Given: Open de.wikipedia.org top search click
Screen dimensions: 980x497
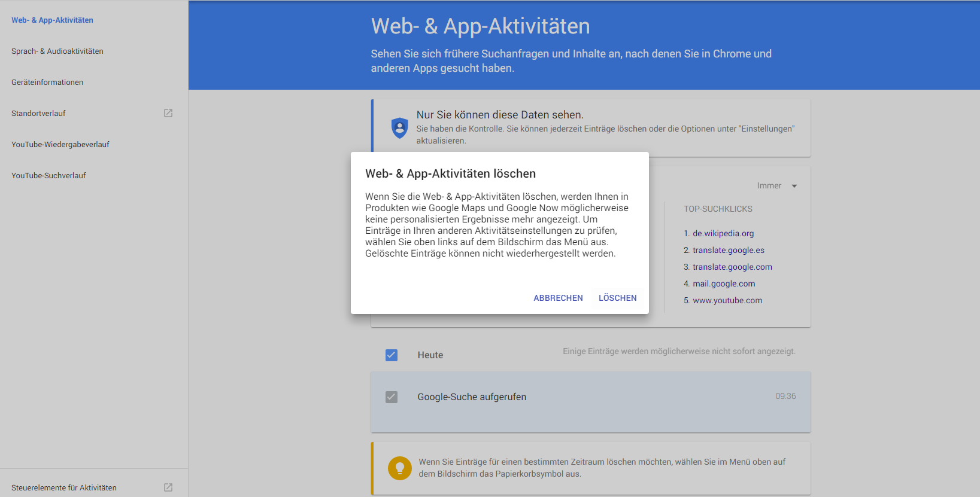Looking at the screenshot, I should click(x=723, y=233).
